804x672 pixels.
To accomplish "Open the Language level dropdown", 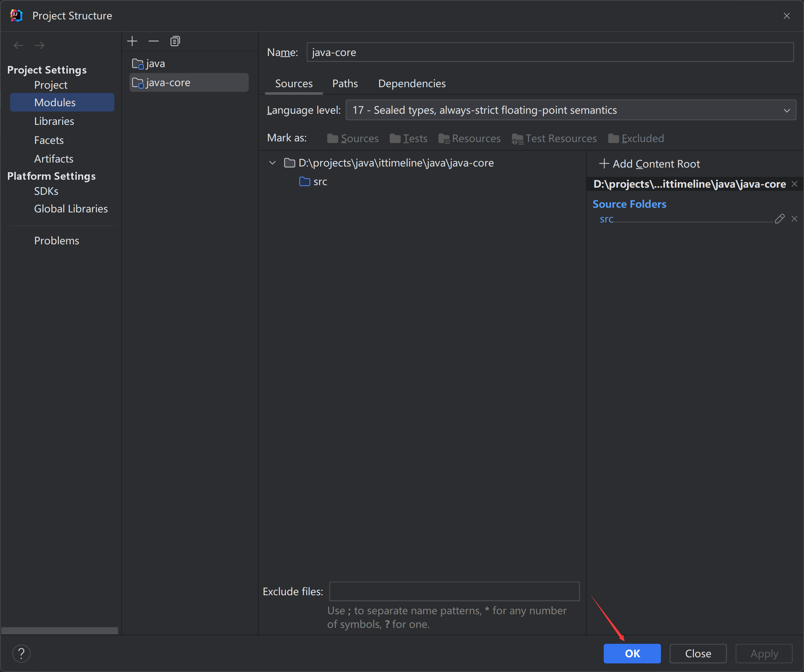I will [571, 110].
